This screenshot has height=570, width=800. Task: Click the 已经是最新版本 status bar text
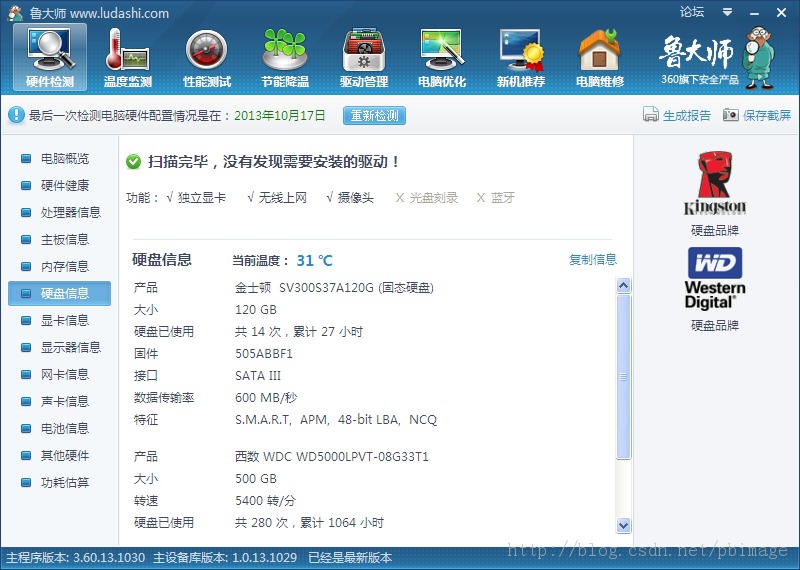coord(350,557)
